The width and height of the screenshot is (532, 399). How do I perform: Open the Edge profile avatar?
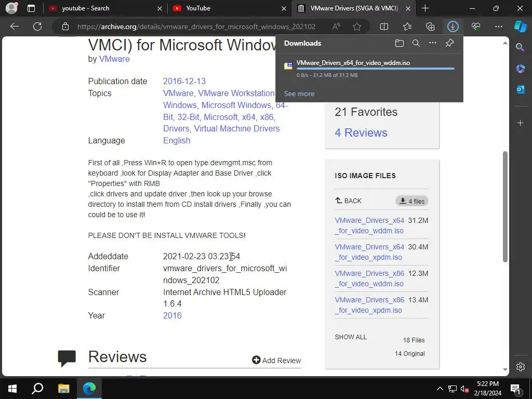coord(11,8)
